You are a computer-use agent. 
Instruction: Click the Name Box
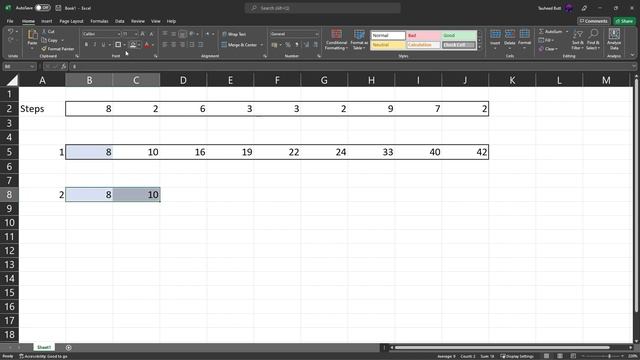(x=19, y=67)
